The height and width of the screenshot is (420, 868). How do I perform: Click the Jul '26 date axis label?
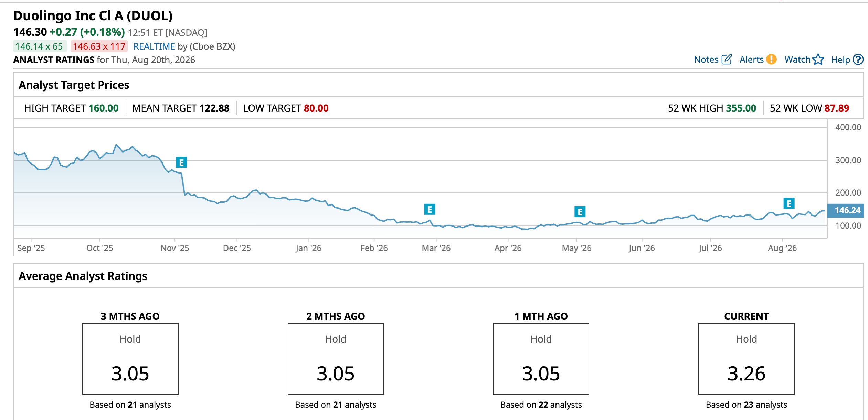(x=710, y=248)
